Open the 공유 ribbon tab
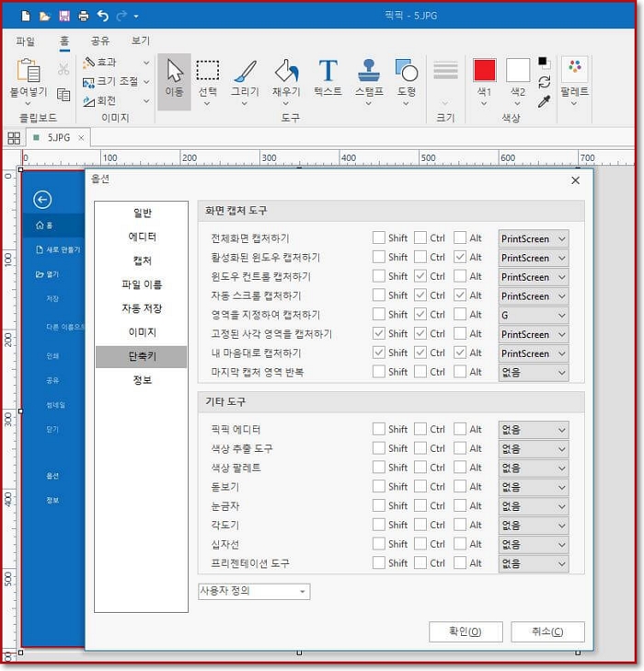The image size is (644, 671). coord(100,41)
